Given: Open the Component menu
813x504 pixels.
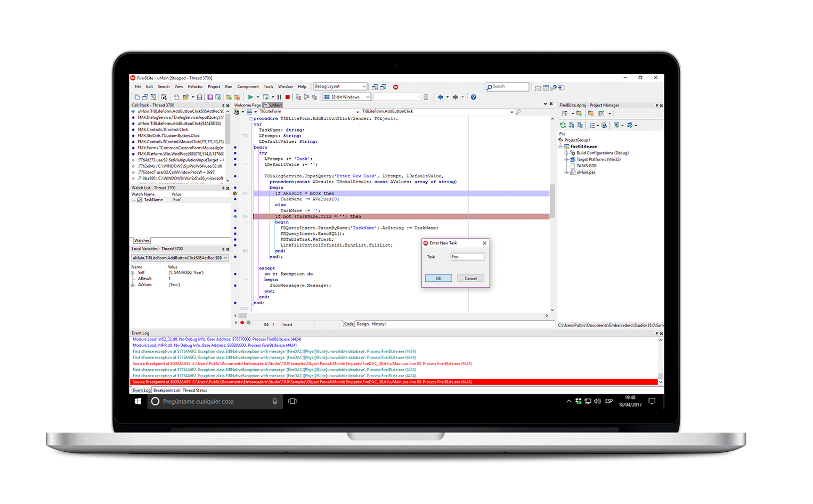Looking at the screenshot, I should (x=248, y=86).
